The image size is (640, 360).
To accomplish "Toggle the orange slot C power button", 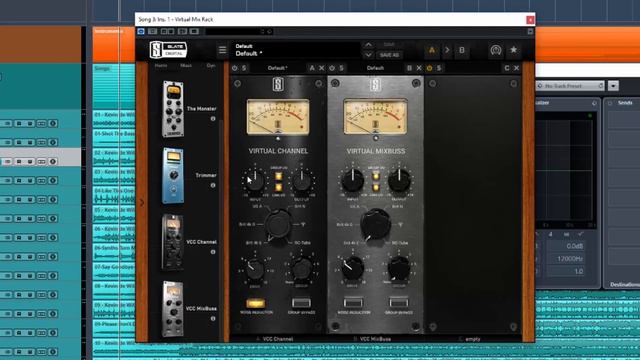I will coord(429,68).
